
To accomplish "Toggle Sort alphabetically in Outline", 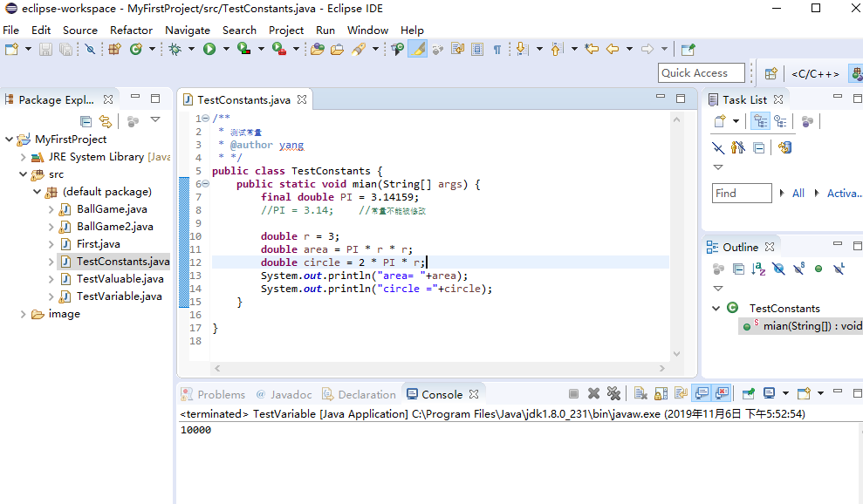I will [758, 269].
